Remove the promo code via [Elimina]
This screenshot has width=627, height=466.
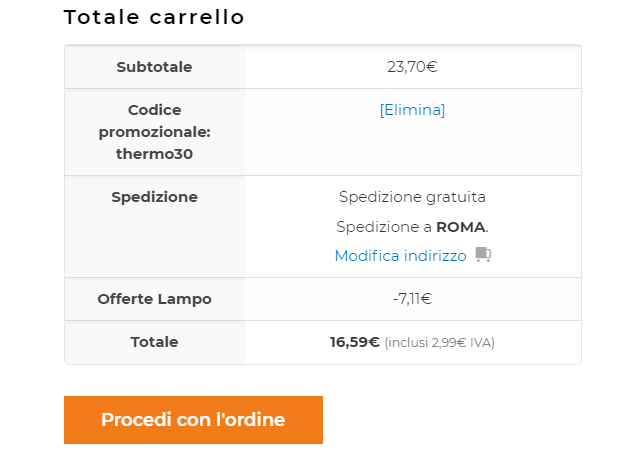[412, 110]
